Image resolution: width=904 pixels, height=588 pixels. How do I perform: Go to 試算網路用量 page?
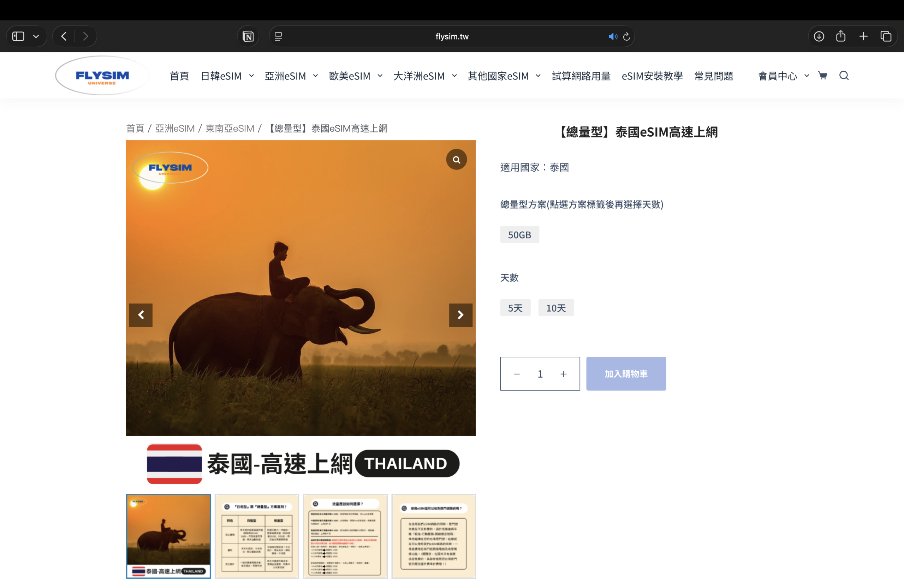(x=581, y=76)
